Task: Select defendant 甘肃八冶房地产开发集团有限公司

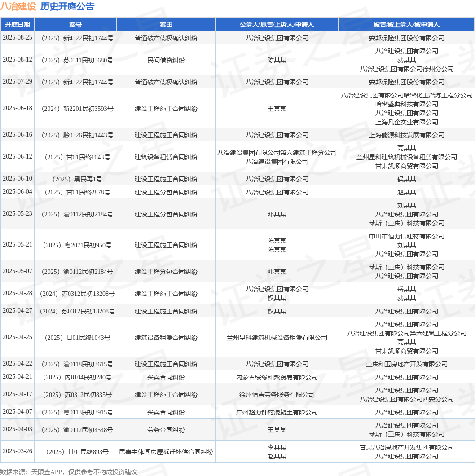Action: point(406,447)
